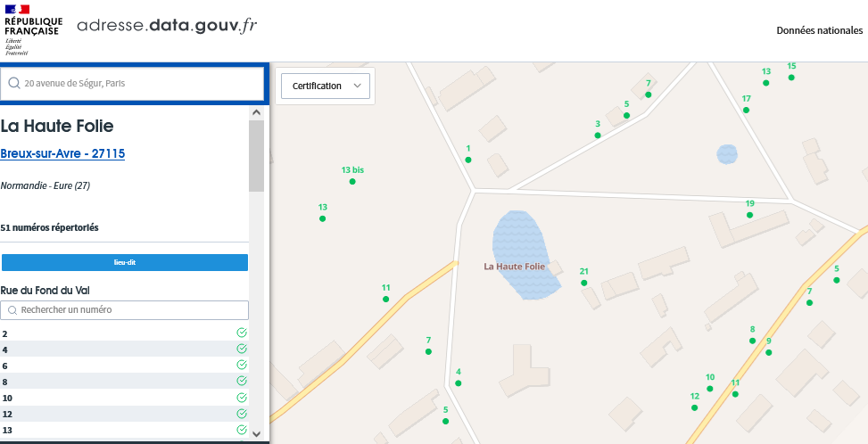Click the green map marker numbered 4

point(459,383)
